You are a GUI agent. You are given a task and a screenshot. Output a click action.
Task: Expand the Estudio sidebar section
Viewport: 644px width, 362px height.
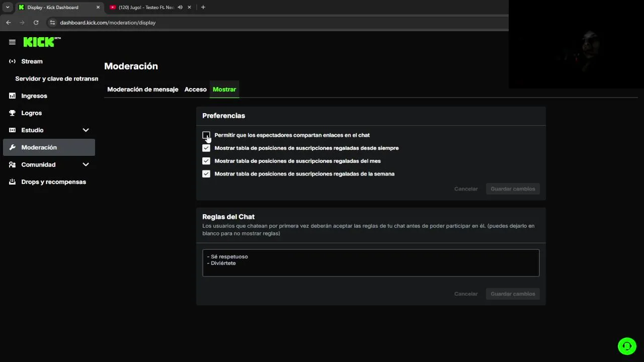click(x=86, y=130)
